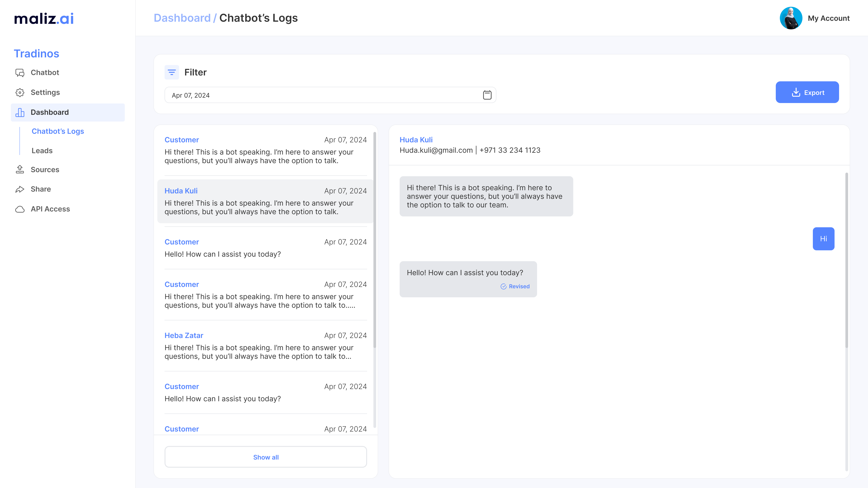The height and width of the screenshot is (488, 868).
Task: Click the Export button
Action: coord(807,92)
